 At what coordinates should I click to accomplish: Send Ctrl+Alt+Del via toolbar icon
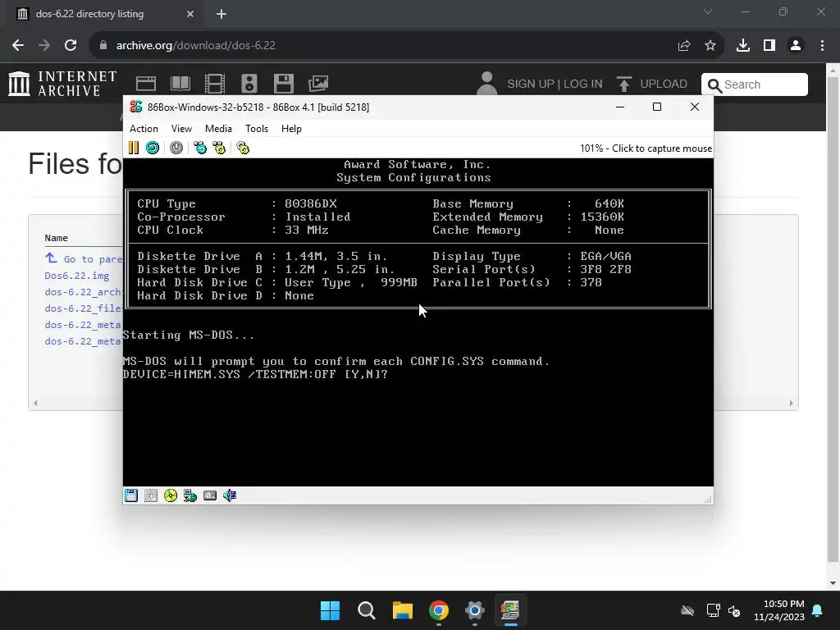(x=200, y=148)
